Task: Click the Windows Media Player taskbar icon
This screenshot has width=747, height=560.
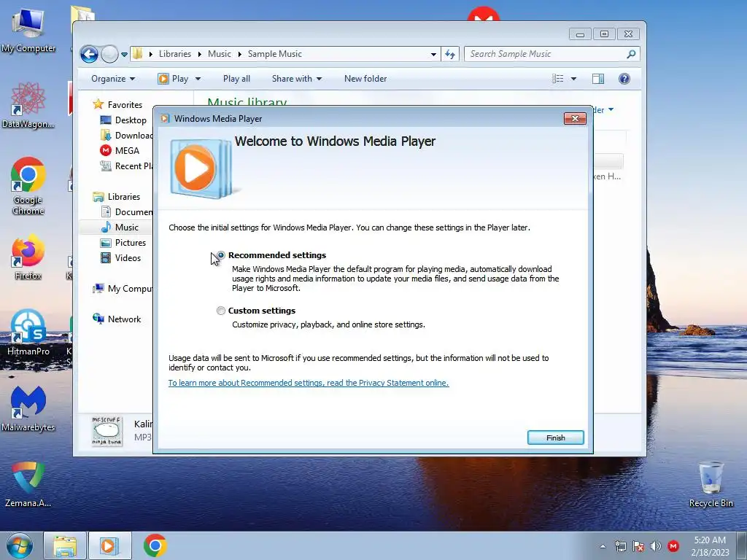Action: click(109, 545)
